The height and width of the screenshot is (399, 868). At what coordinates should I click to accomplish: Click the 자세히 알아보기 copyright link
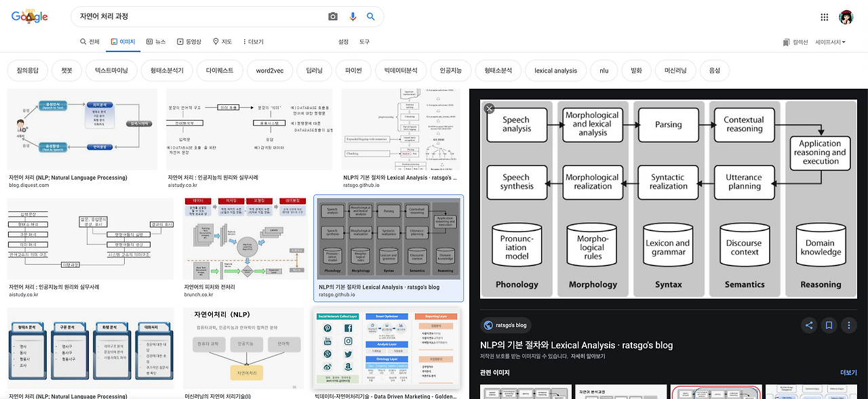(588, 356)
